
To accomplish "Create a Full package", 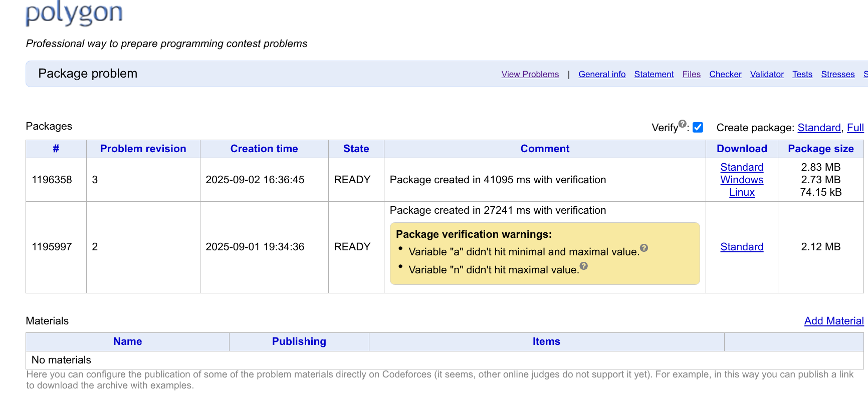I will pyautogui.click(x=855, y=128).
